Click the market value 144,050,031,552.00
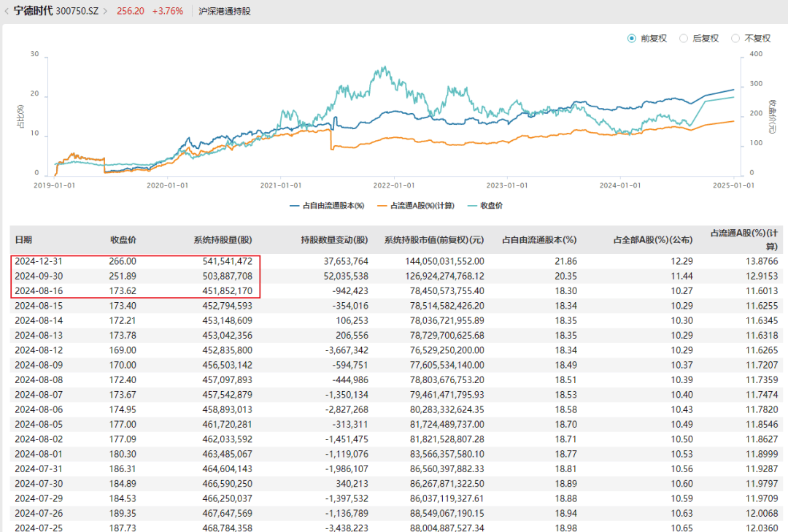Screen dimensions: 788x532 coord(445,261)
